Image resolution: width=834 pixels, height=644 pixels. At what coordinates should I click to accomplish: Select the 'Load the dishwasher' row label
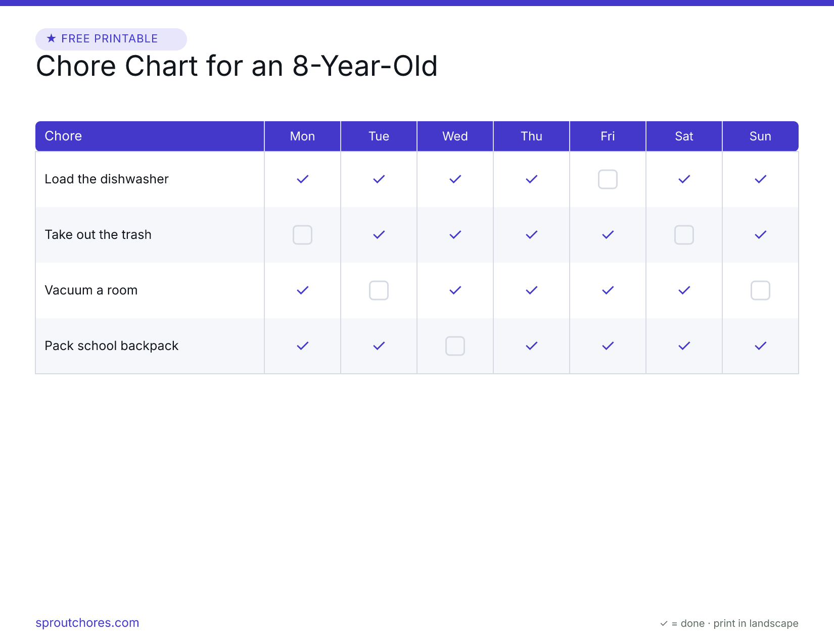(107, 179)
